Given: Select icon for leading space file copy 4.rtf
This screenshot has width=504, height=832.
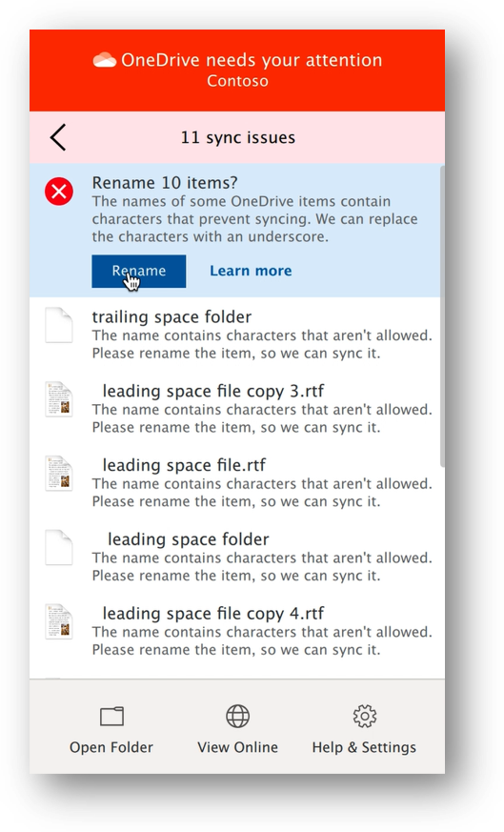Looking at the screenshot, I should 59,621.
